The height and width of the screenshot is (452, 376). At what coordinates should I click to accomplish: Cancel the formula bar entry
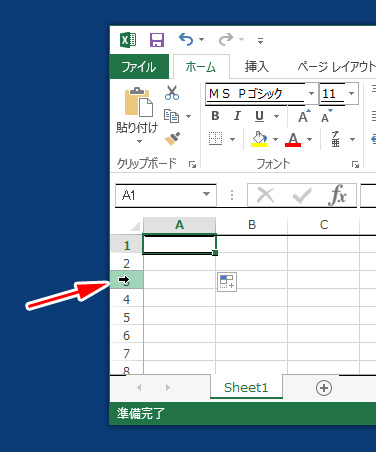tap(266, 195)
